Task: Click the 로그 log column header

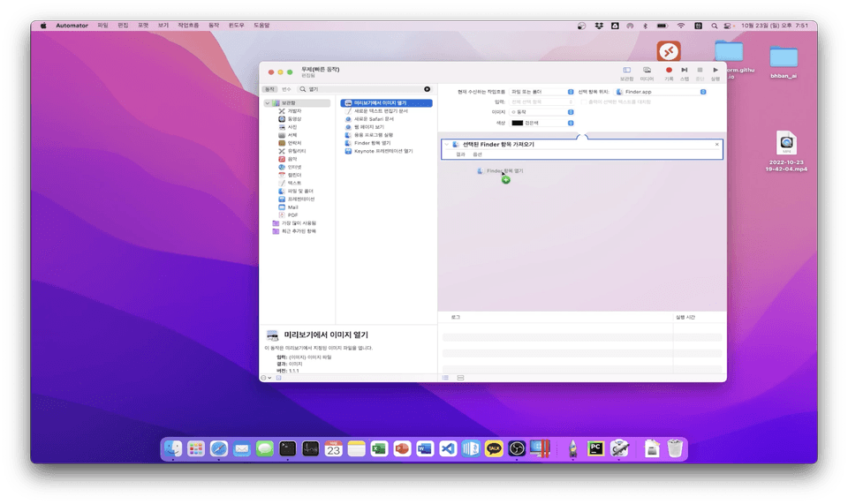Action: [x=456, y=317]
